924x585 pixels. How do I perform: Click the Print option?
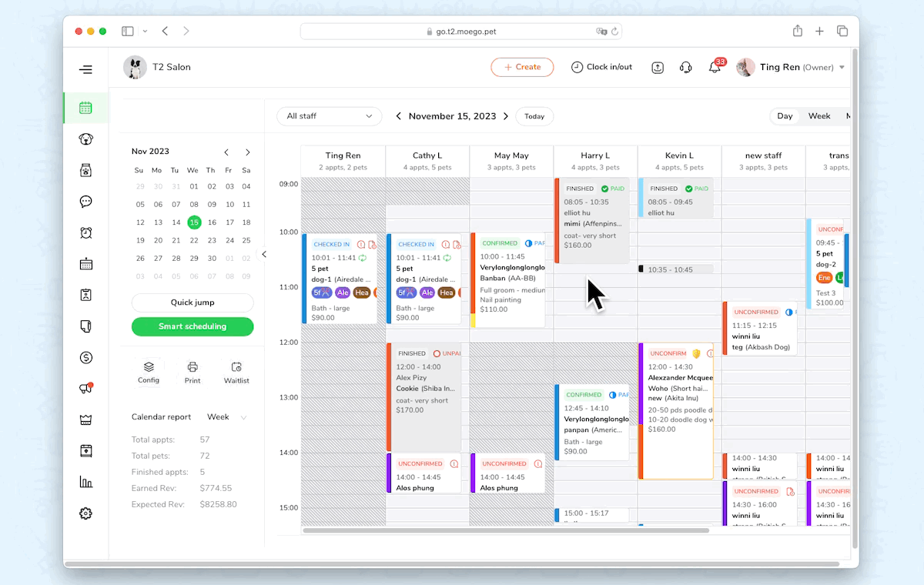click(192, 373)
